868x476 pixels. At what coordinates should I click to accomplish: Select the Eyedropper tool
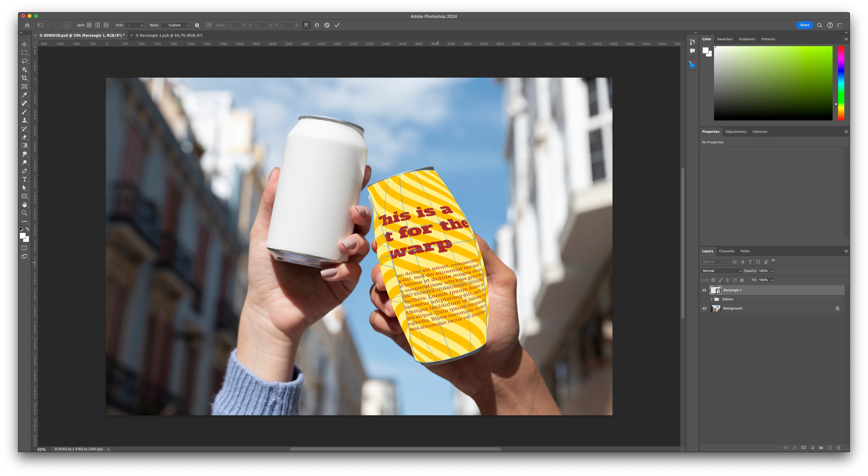coord(24,95)
